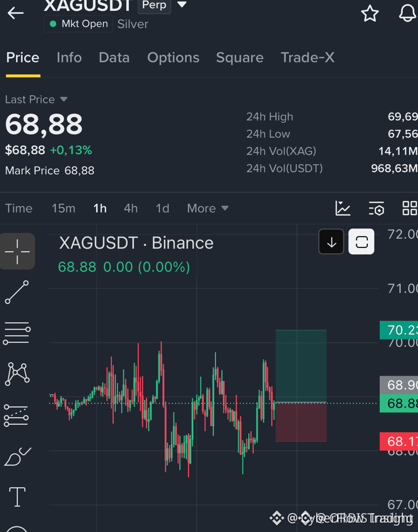Select the trend line drawing tool
Viewport: 418px width, 532px height.
click(x=17, y=292)
